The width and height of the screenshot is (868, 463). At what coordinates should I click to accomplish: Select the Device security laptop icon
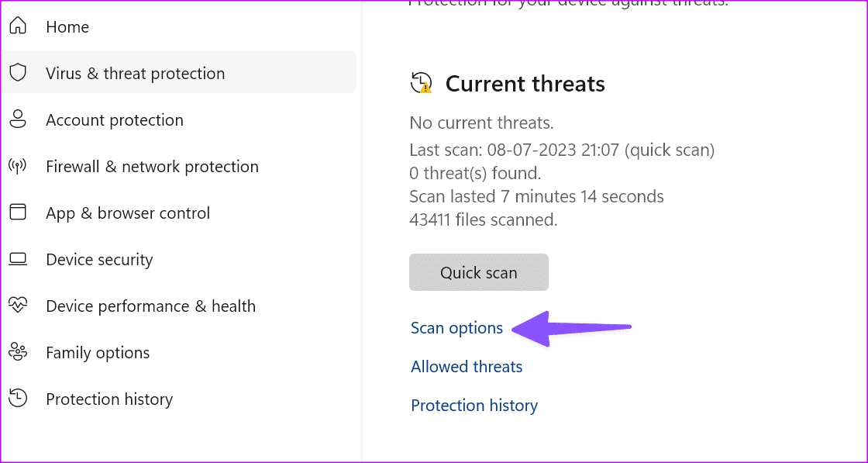point(17,259)
